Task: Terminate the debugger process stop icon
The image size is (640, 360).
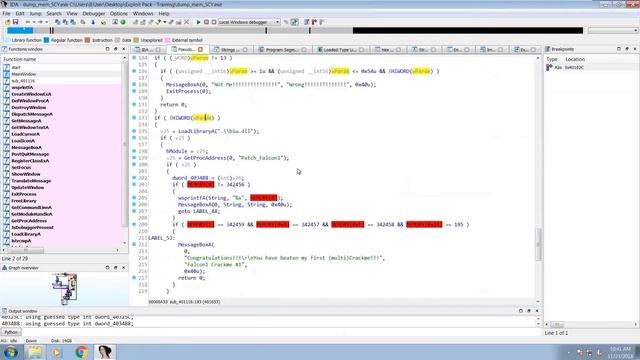Action: pos(213,22)
